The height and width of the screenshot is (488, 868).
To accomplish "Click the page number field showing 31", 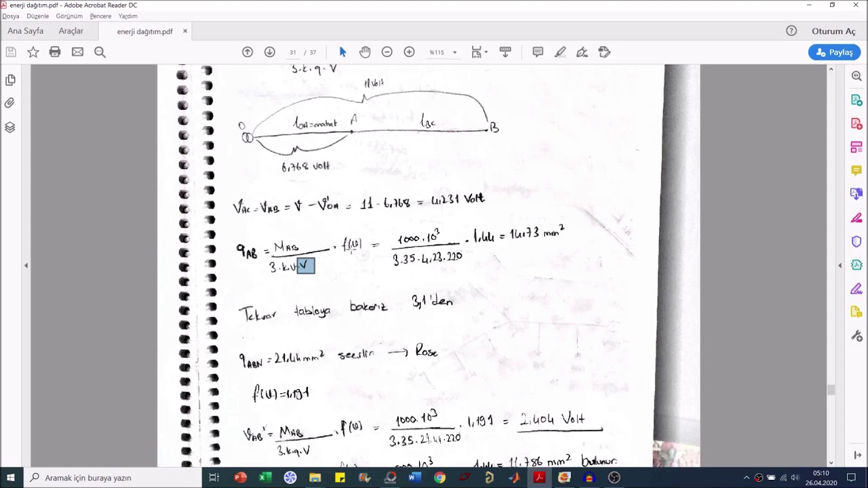I will click(293, 52).
